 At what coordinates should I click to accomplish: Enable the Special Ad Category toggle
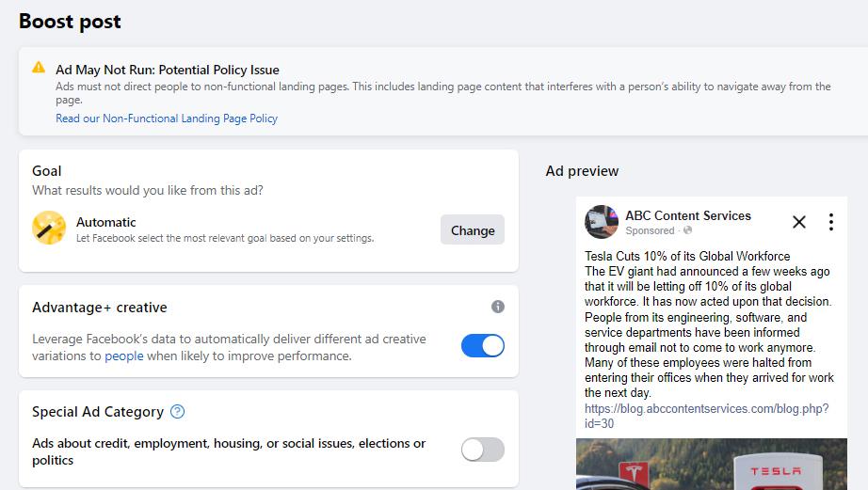pyautogui.click(x=483, y=450)
